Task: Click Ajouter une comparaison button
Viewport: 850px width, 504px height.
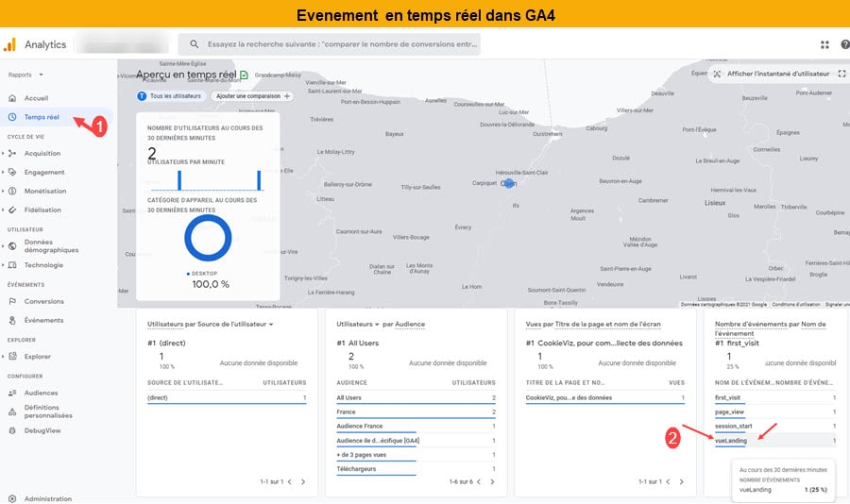Action: tap(252, 96)
